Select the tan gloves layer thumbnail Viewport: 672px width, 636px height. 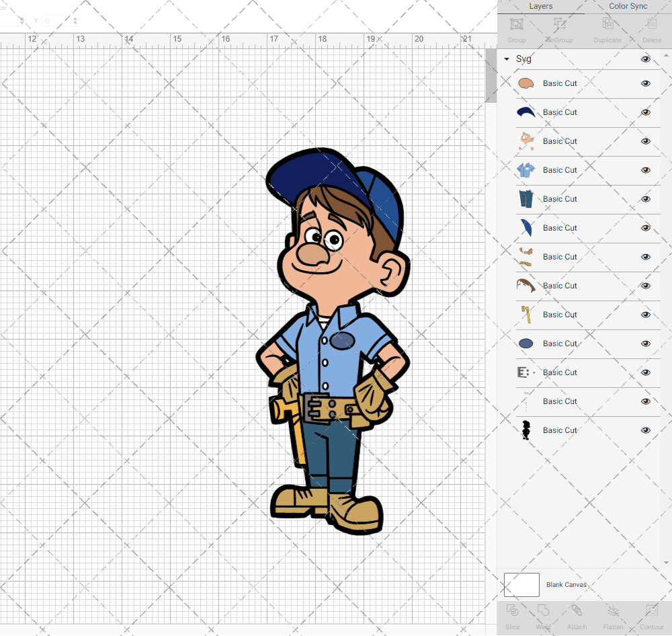(526, 256)
